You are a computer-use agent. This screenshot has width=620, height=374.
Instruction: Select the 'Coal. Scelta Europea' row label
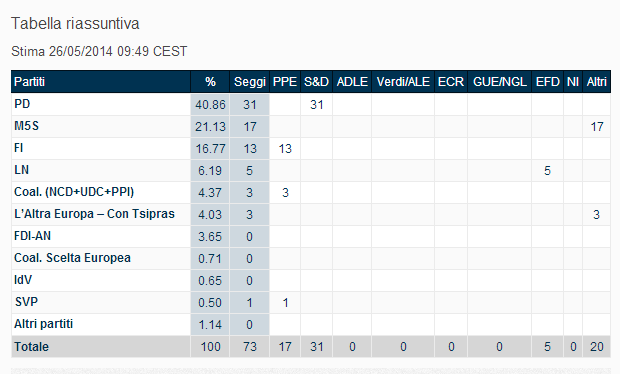(x=72, y=258)
